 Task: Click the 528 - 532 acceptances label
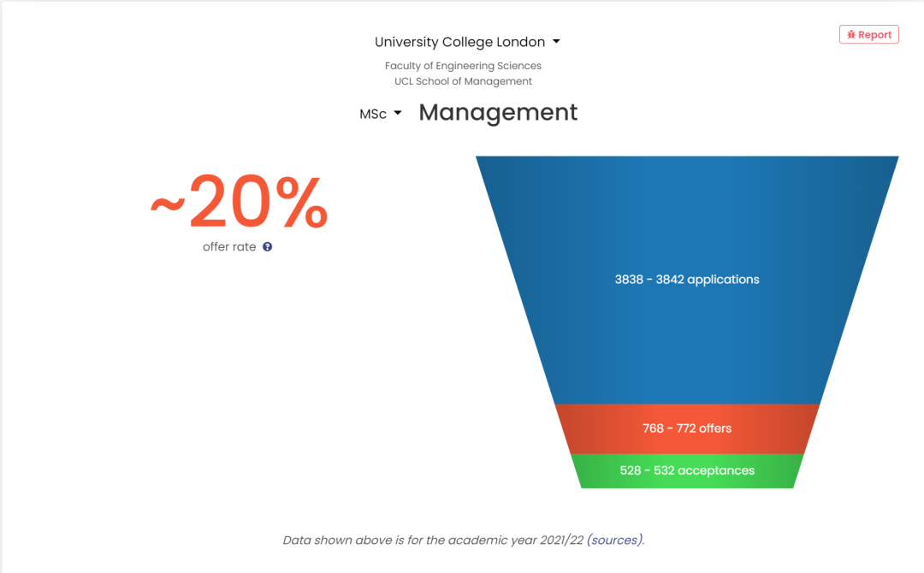(687, 470)
